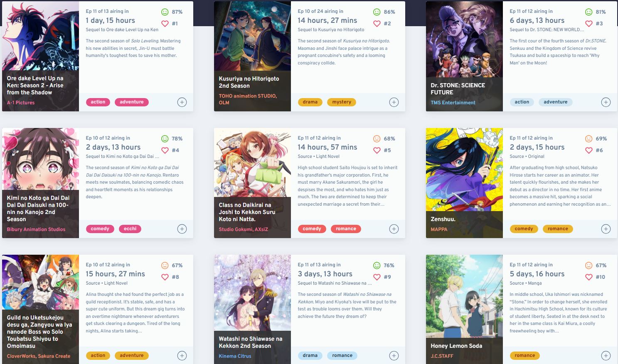Select ecchi genre tag
618x364 pixels.
click(x=130, y=229)
